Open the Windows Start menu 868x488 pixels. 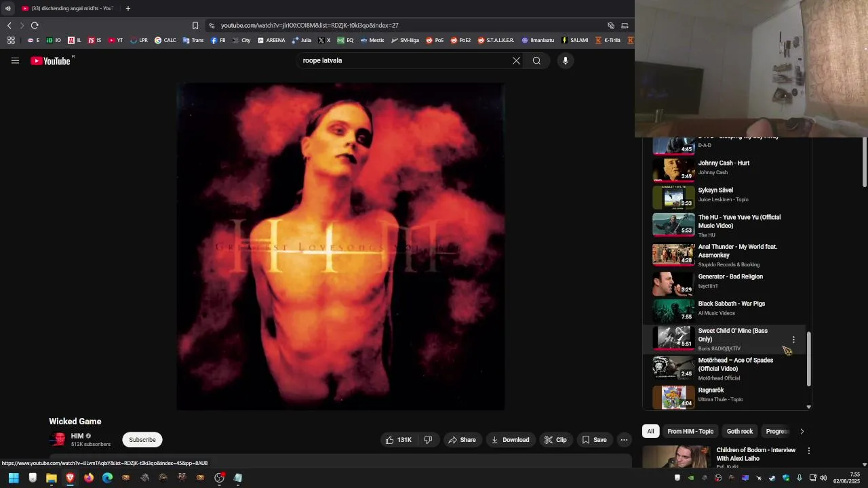14,478
